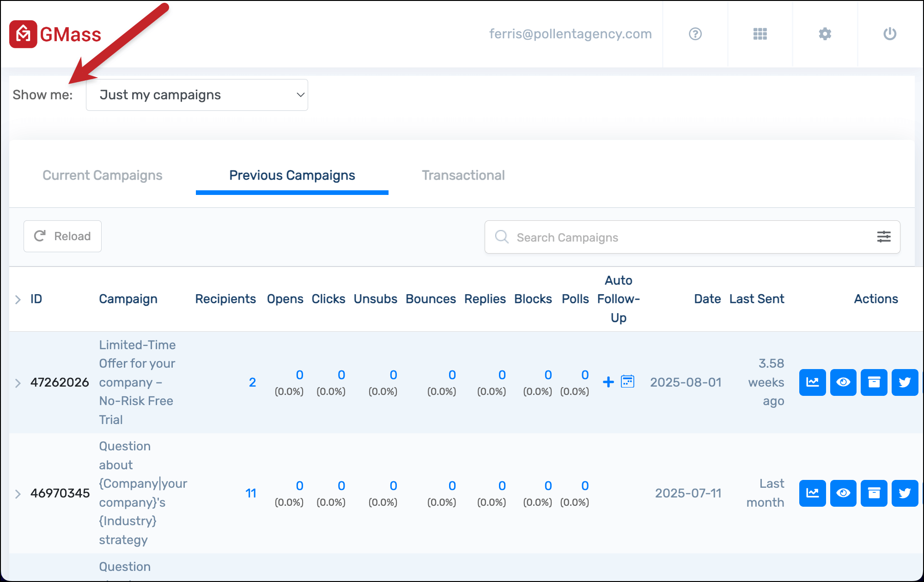Viewport: 924px width, 582px height.
Task: Open the help question mark icon
Action: point(695,34)
